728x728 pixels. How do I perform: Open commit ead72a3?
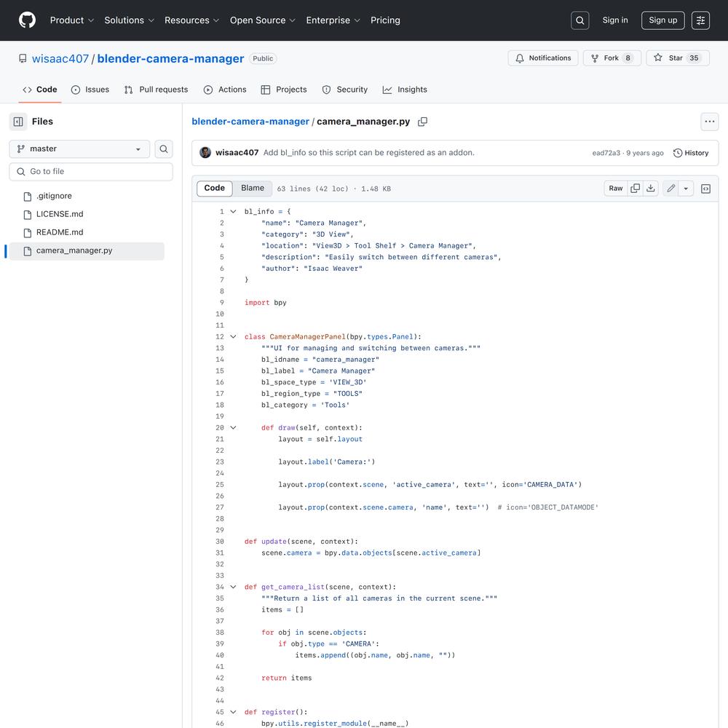(606, 153)
